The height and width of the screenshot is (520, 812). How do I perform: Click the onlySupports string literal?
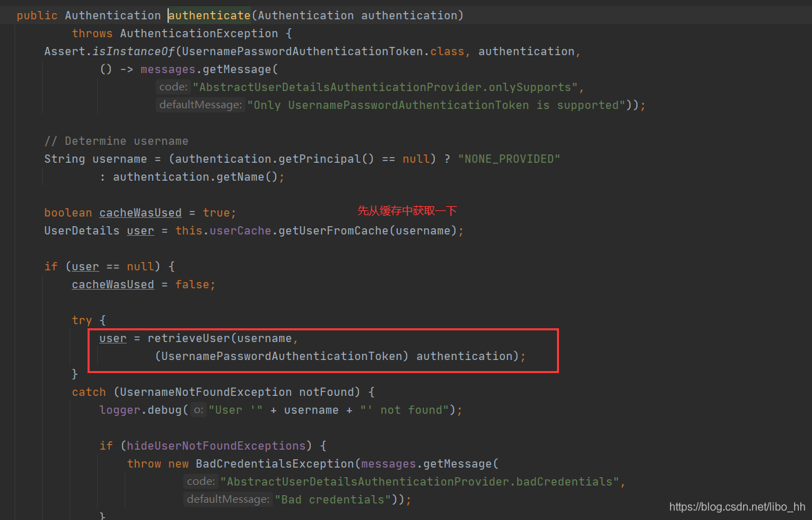pyautogui.click(x=385, y=88)
